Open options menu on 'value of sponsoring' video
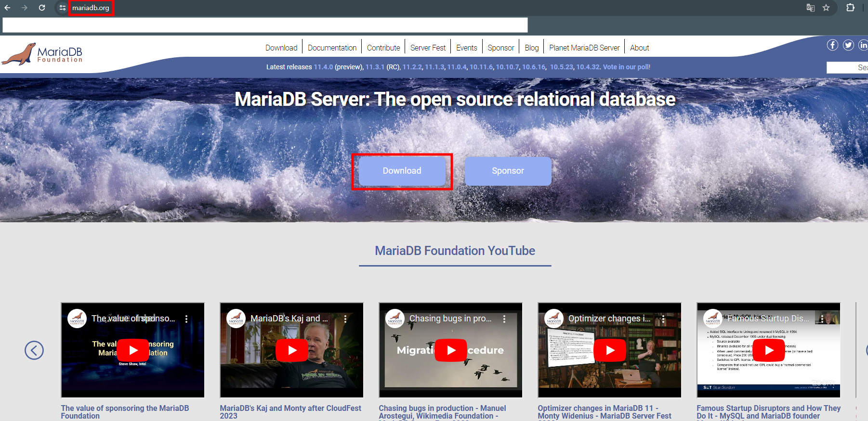868x421 pixels. tap(186, 319)
